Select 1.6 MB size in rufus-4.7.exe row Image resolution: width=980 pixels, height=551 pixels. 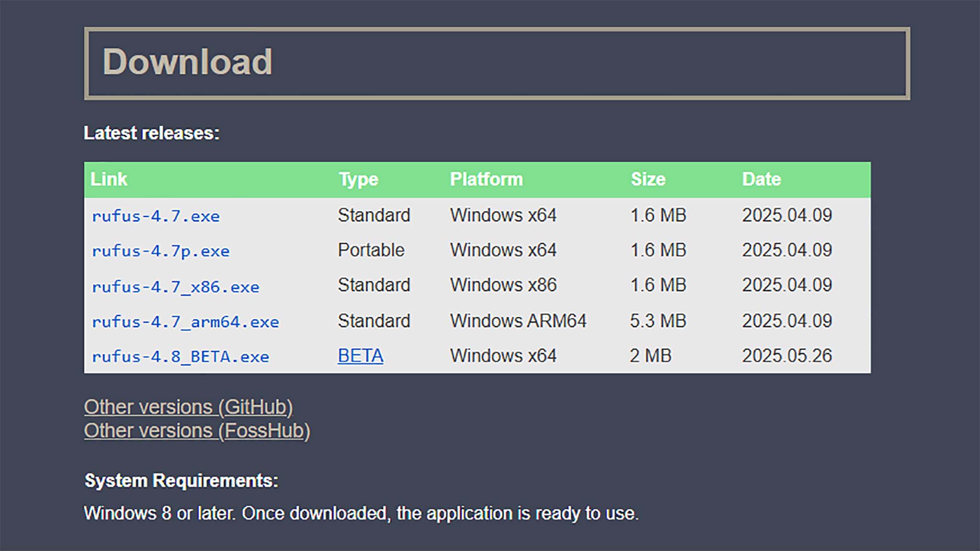658,215
